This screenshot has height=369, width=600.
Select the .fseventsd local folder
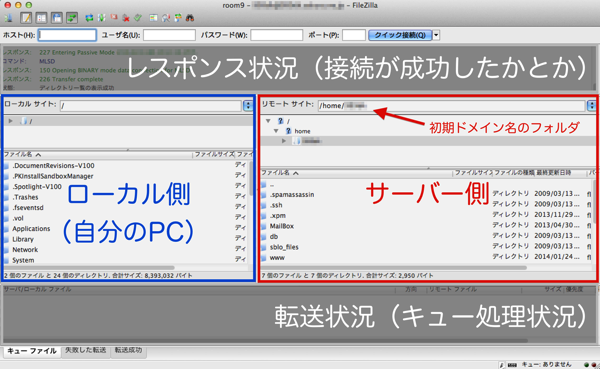(28, 207)
